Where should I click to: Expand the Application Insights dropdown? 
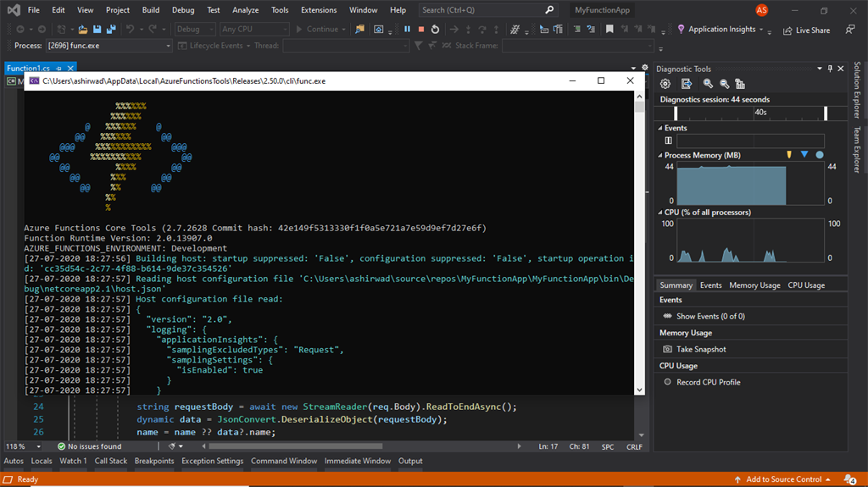761,30
